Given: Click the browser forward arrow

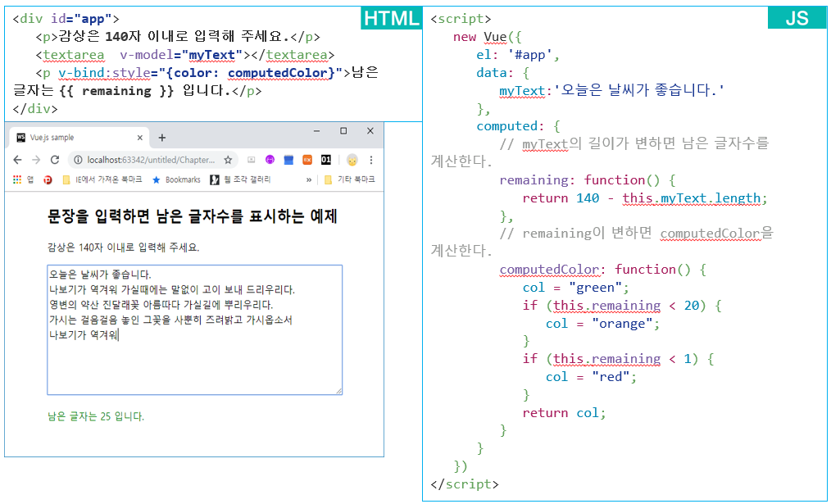Looking at the screenshot, I should (36, 160).
